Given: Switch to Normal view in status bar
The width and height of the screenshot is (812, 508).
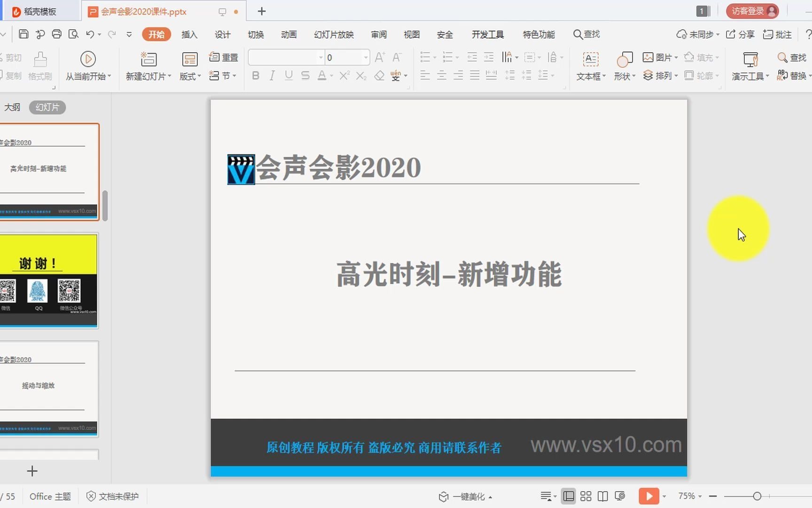Looking at the screenshot, I should (x=569, y=496).
